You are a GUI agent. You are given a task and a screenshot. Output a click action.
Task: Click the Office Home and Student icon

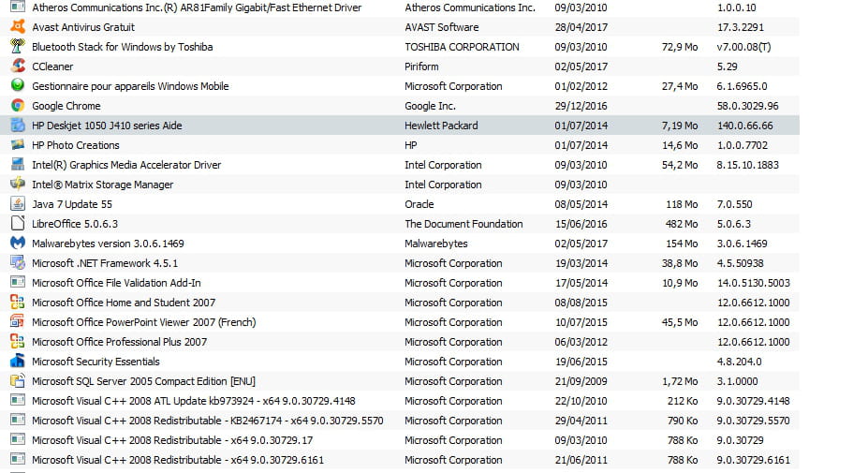(18, 302)
